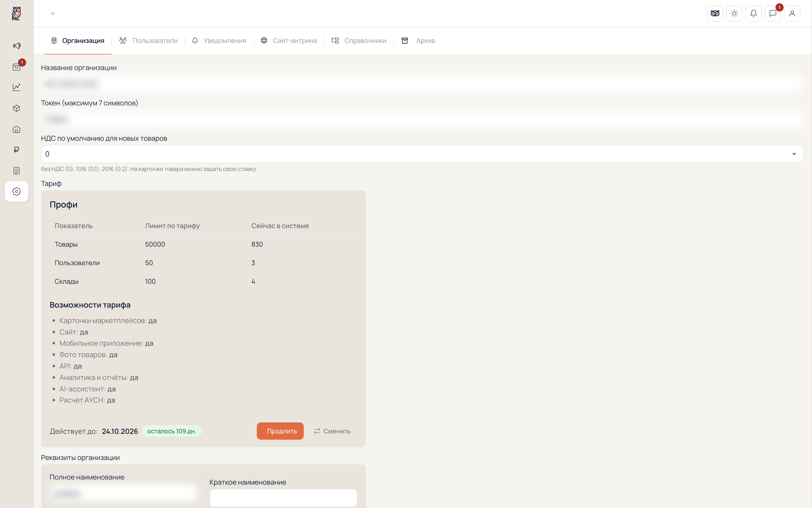Open the products cube icon in sidebar
The image size is (812, 508).
[x=16, y=108]
